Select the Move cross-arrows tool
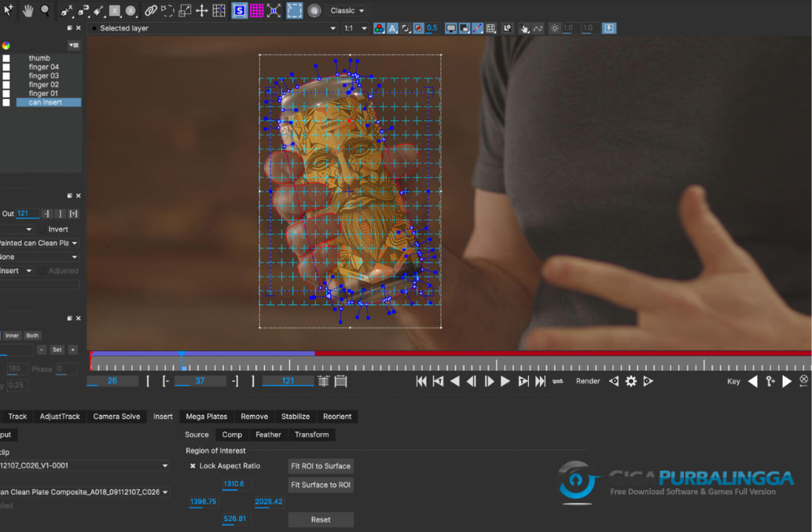This screenshot has width=812, height=532. 201,10
